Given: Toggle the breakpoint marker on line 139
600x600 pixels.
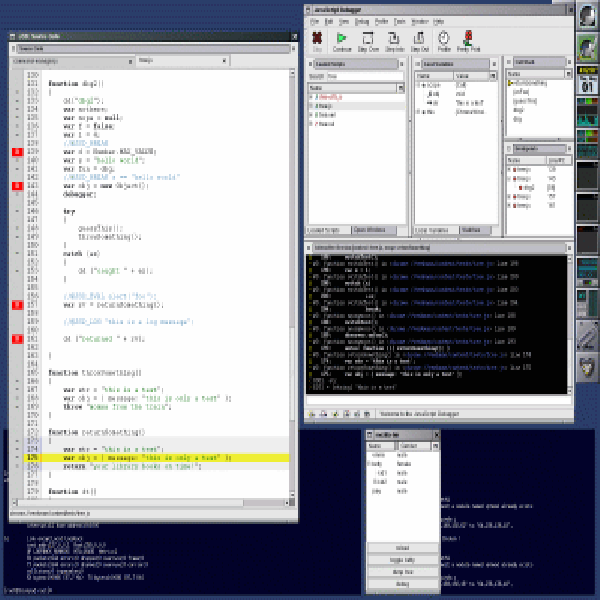Looking at the screenshot, I should click(17, 152).
